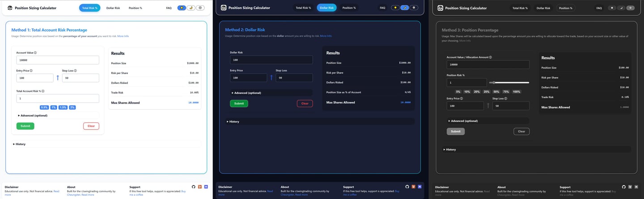This screenshot has height=199, width=644.
Task: Click the blue footer icon in the dark blue panel
Action: [419, 187]
